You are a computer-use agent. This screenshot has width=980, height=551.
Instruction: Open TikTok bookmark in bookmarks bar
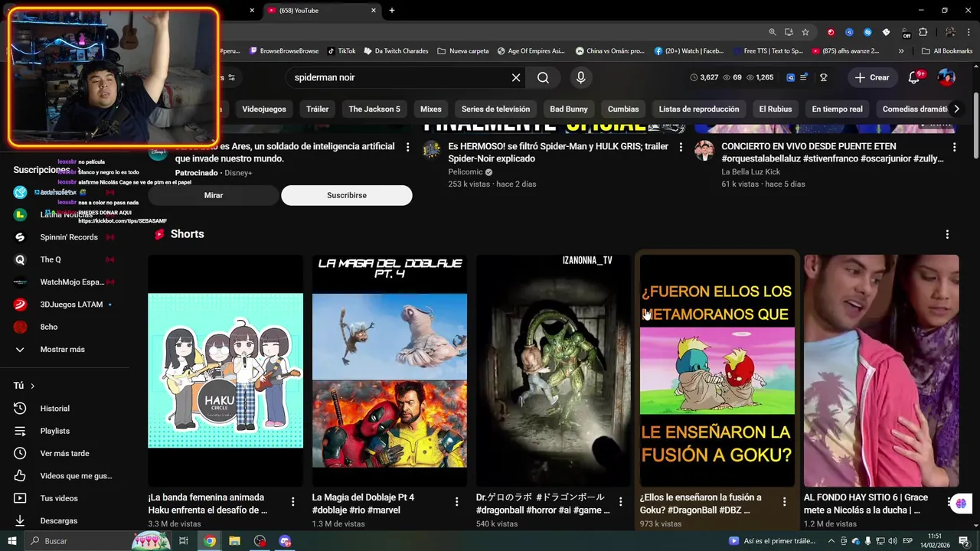tap(341, 51)
